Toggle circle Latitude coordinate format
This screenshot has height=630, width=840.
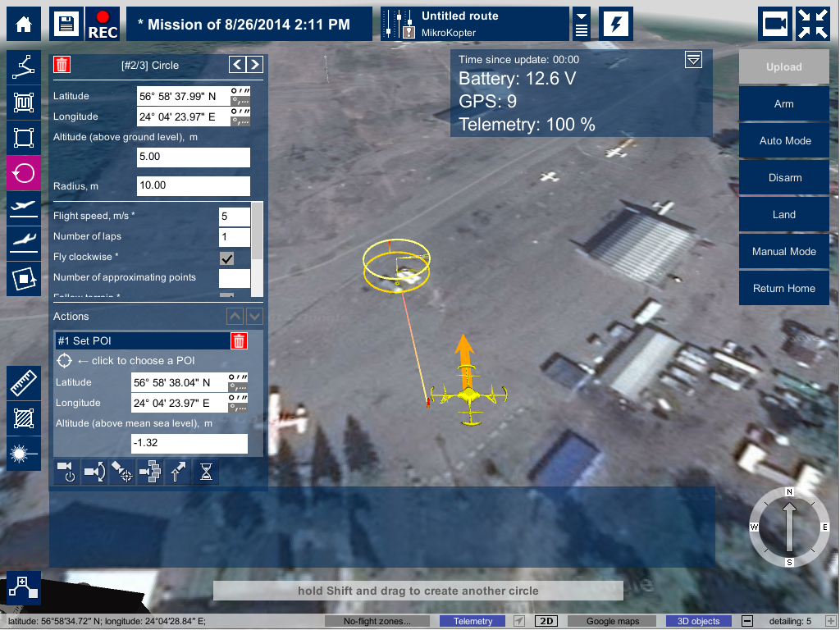(x=240, y=96)
